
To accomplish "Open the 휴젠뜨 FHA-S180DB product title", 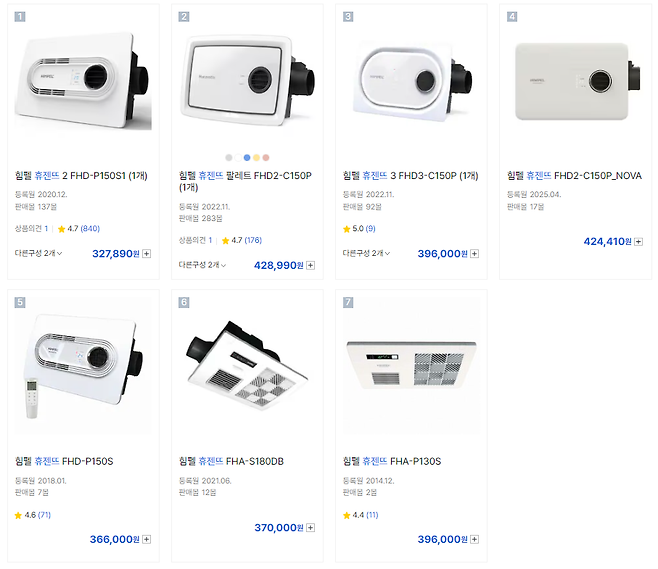I will pyautogui.click(x=246, y=462).
